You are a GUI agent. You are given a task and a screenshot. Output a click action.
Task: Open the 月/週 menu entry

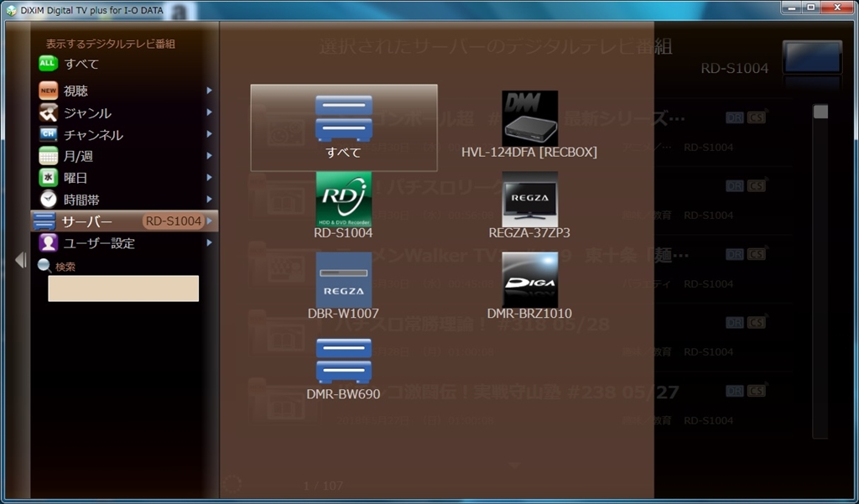click(78, 156)
